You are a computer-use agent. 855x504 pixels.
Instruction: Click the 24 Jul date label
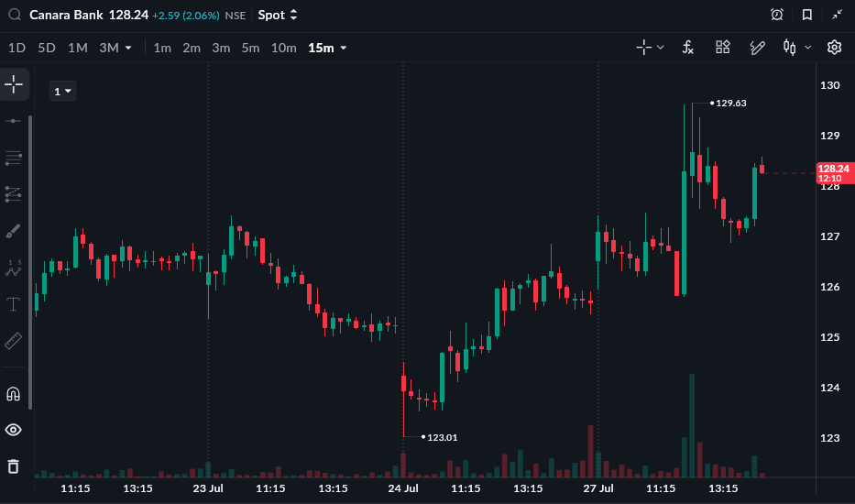[403, 488]
